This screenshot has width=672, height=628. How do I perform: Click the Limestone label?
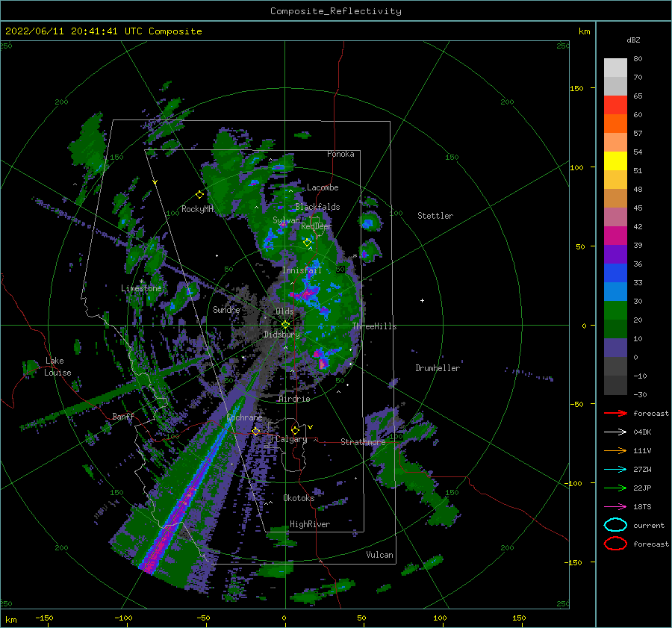pyautogui.click(x=141, y=288)
